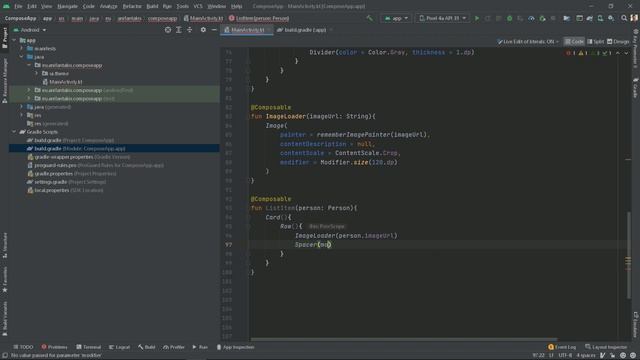Open the Android project view dropdown

tap(30, 30)
